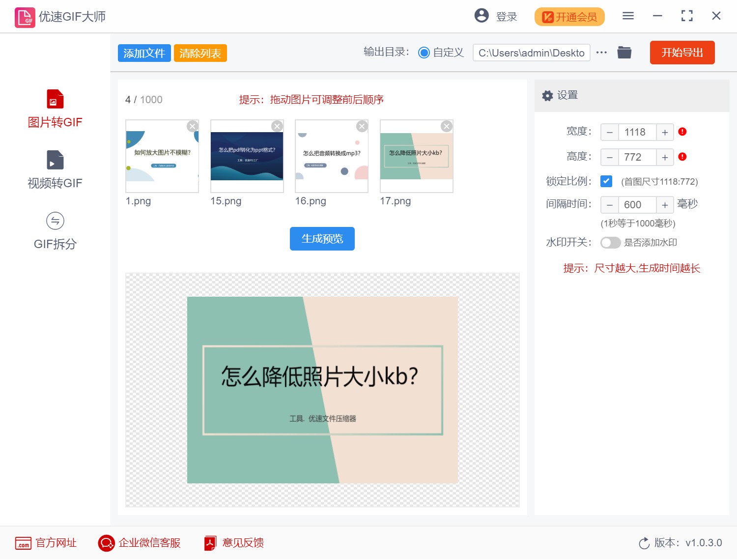This screenshot has height=560, width=737.
Task: Click the red warning icon next to height
Action: point(682,157)
